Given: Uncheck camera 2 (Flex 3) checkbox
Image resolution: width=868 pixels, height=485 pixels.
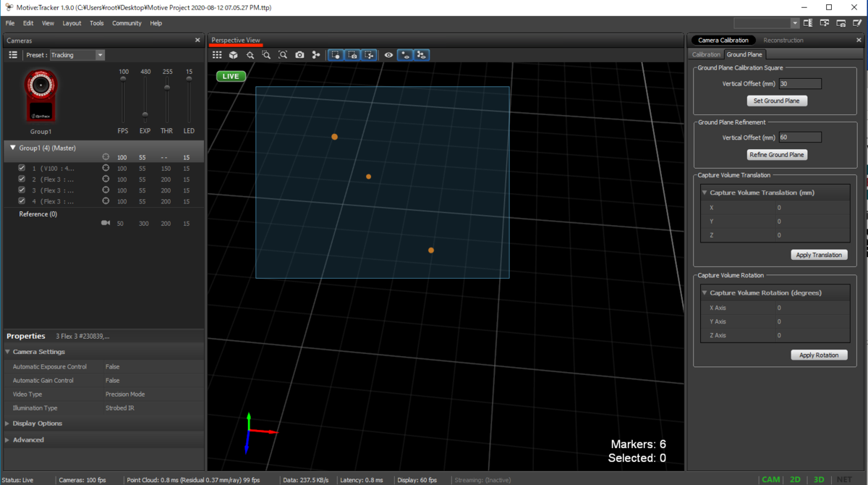Looking at the screenshot, I should (x=22, y=179).
